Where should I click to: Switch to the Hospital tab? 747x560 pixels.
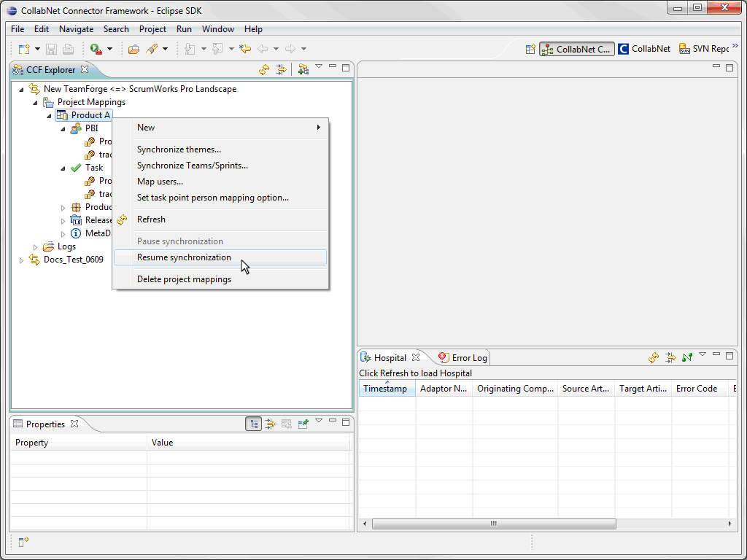pyautogui.click(x=390, y=357)
